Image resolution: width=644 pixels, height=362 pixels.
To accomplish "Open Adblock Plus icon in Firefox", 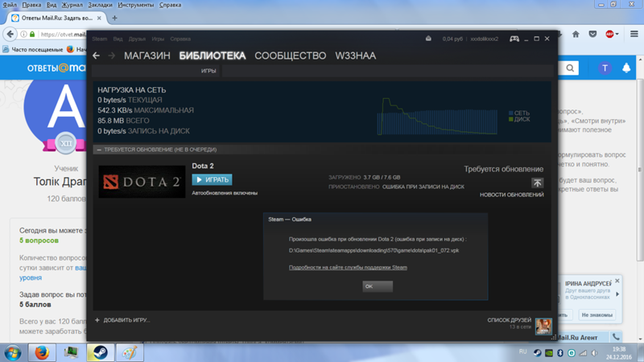I will [609, 34].
